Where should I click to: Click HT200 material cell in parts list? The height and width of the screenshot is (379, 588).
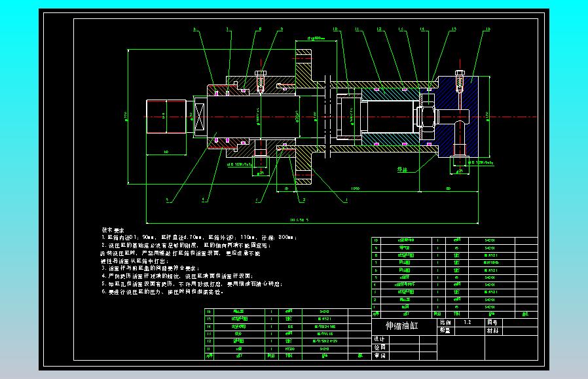[x=290, y=349]
